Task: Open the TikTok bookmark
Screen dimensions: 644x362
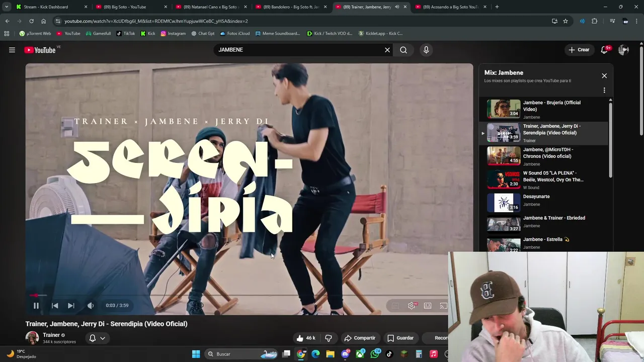Action: click(x=126, y=34)
